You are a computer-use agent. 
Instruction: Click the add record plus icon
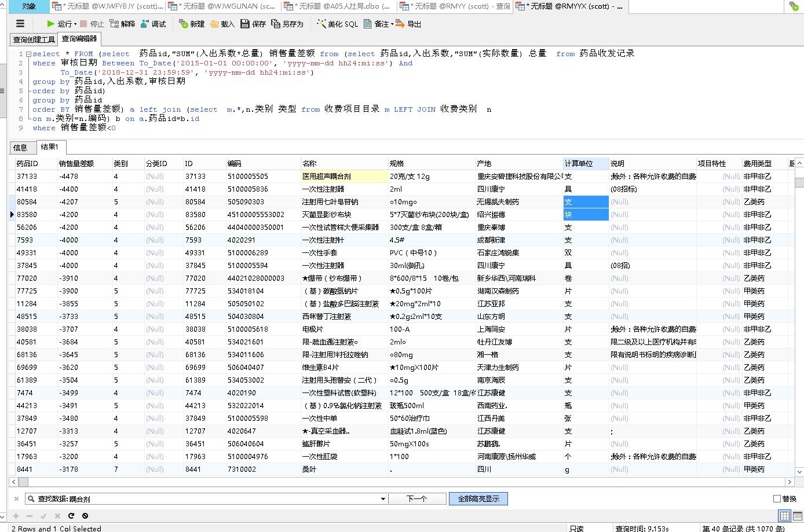click(16, 516)
